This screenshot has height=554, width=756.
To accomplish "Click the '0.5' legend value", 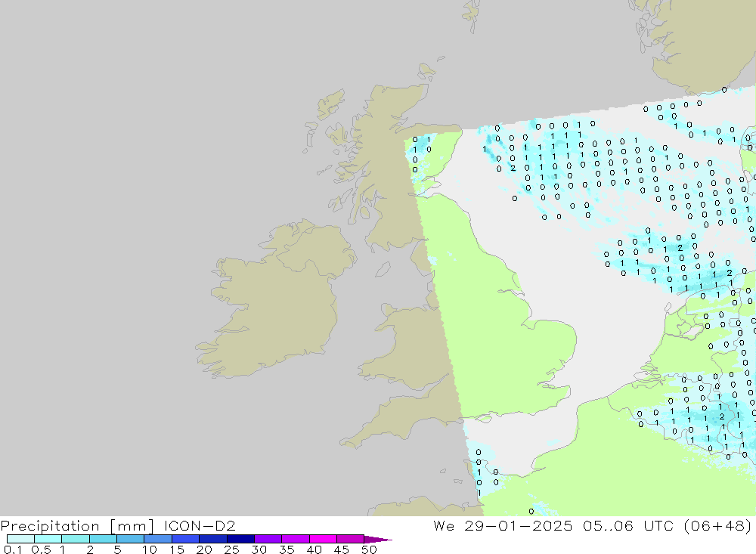I will (41, 549).
